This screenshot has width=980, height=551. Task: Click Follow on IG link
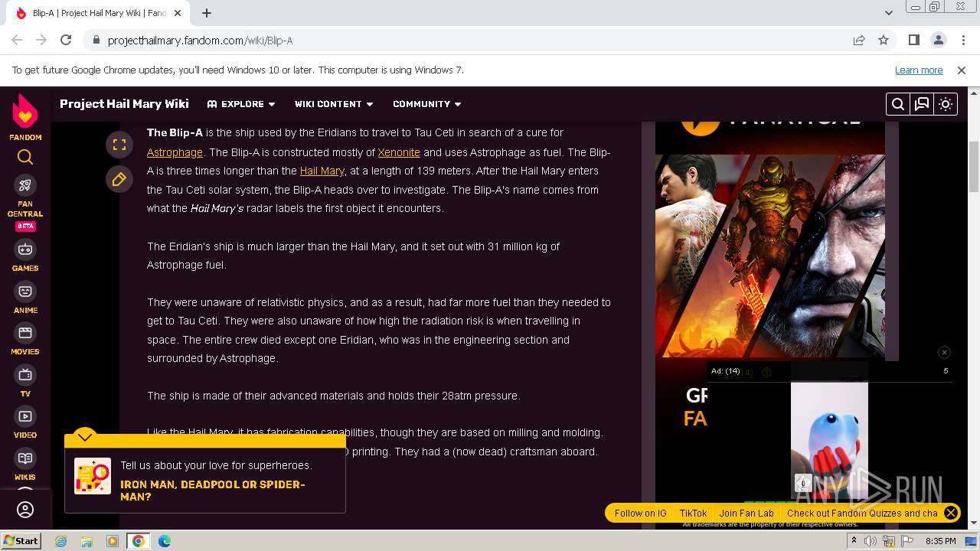coord(641,514)
